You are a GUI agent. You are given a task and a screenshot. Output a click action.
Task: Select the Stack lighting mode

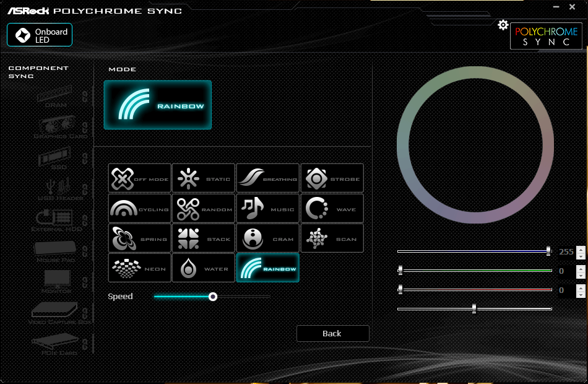[x=204, y=238]
